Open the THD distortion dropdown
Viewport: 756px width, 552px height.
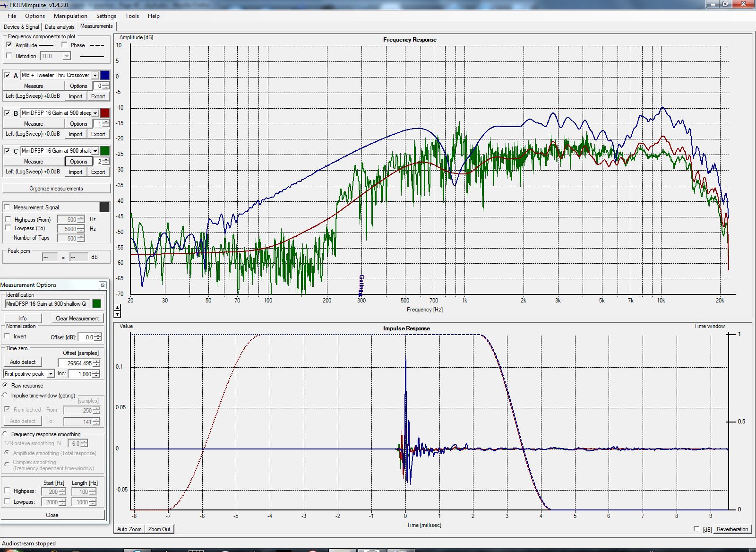pyautogui.click(x=67, y=56)
